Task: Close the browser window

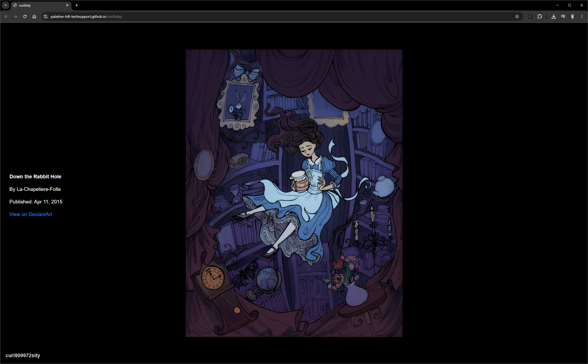Action: point(582,5)
